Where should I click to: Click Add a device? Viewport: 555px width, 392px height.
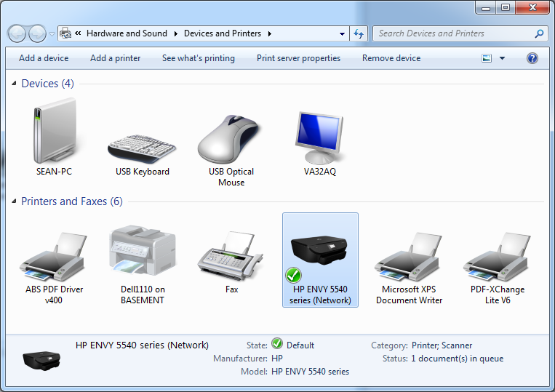pyautogui.click(x=44, y=58)
